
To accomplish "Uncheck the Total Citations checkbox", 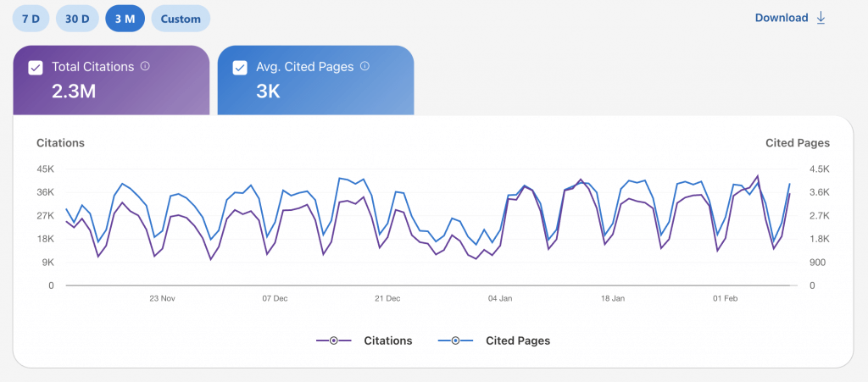I will pos(36,68).
